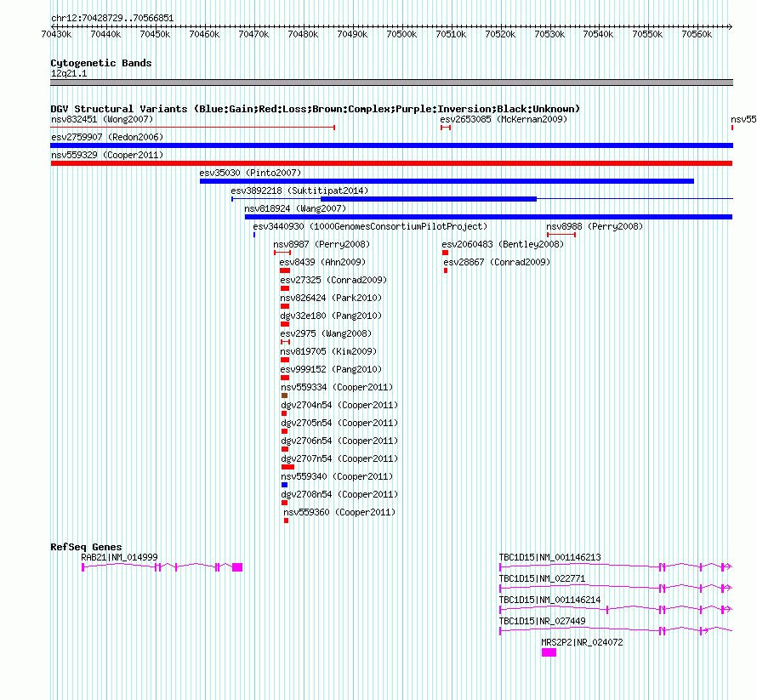Open the RAB21|NM_014999 gene label
The width and height of the screenshot is (757, 700).
tap(119, 557)
